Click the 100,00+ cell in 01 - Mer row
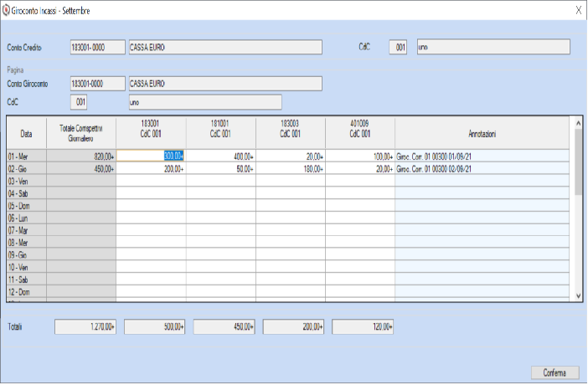This screenshot has width=588, height=385. [360, 157]
